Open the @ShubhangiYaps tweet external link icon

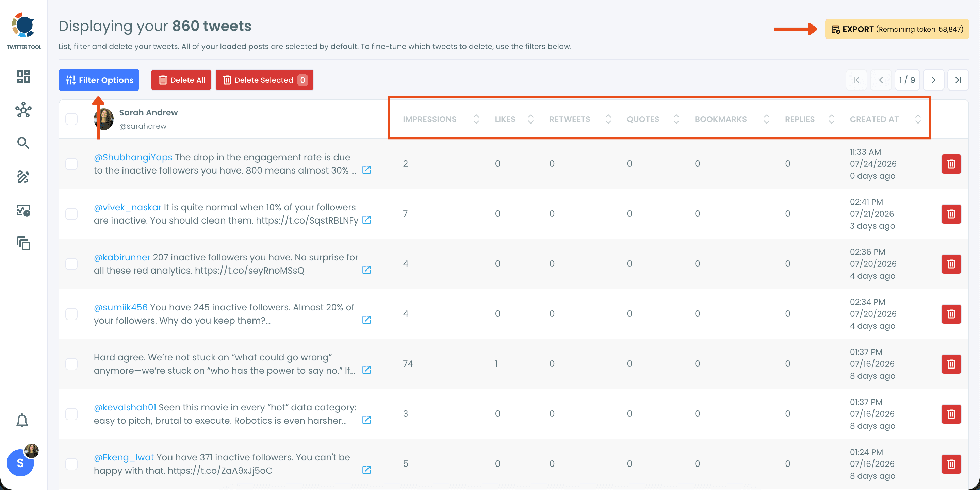(366, 170)
